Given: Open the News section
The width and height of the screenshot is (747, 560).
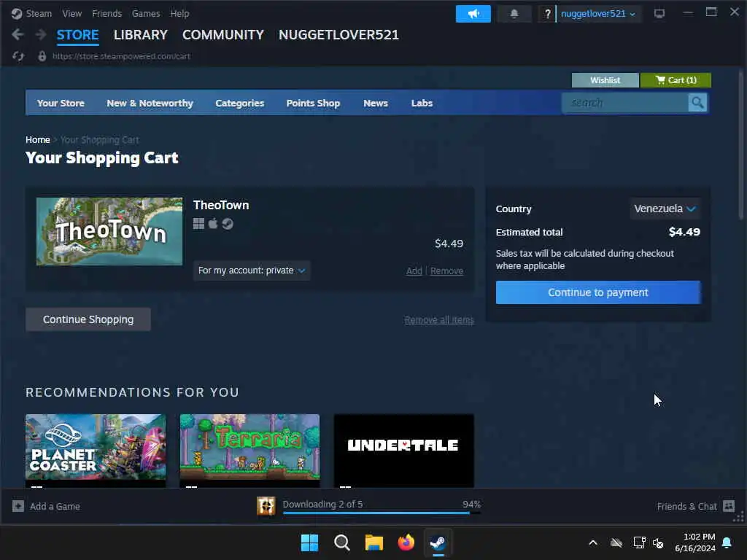Looking at the screenshot, I should coord(376,103).
